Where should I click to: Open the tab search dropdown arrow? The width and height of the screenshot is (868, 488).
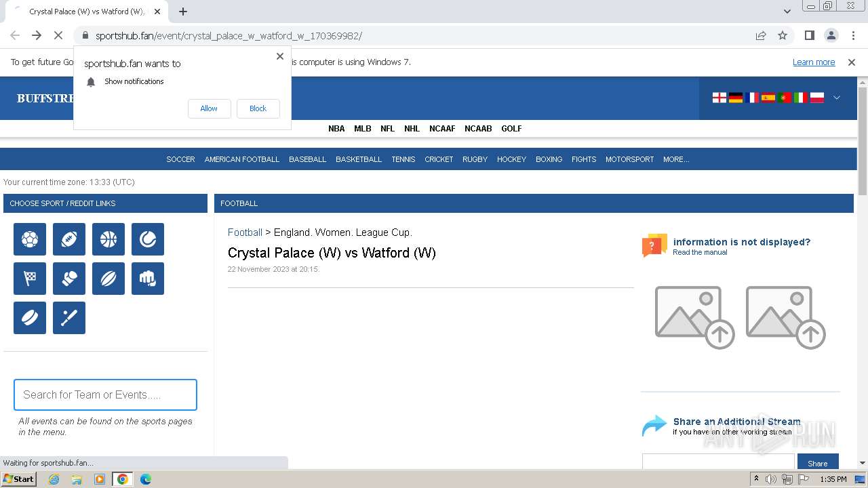point(787,12)
